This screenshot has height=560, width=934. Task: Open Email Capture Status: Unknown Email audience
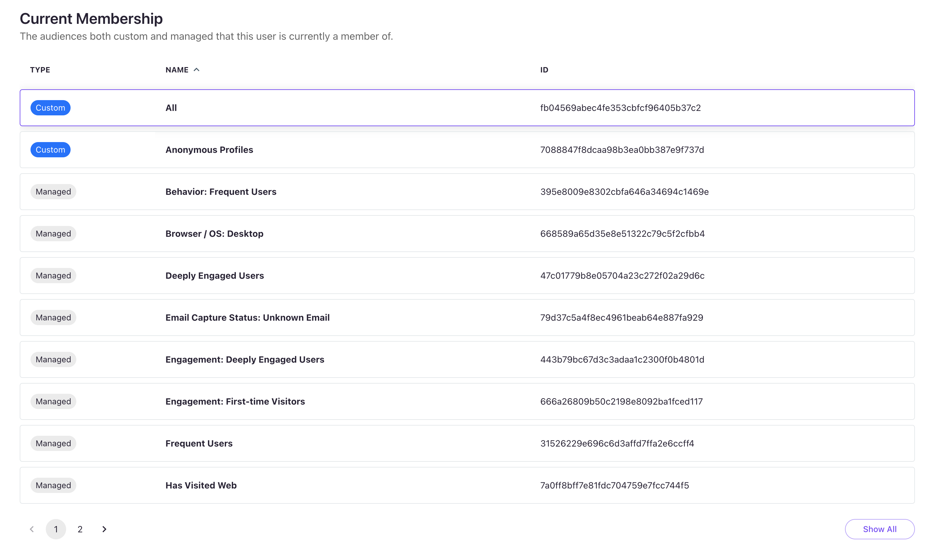pos(248,318)
